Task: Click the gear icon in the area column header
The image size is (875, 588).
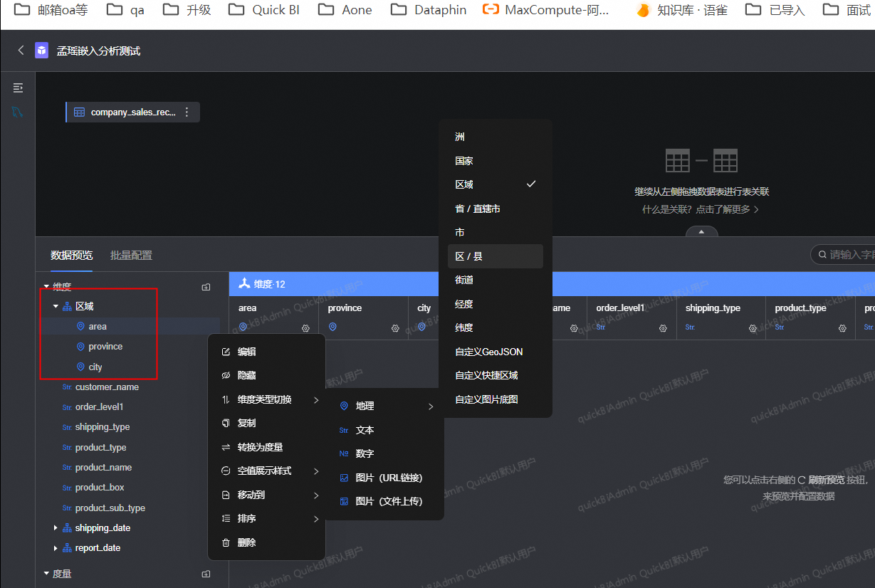Action: pos(305,327)
